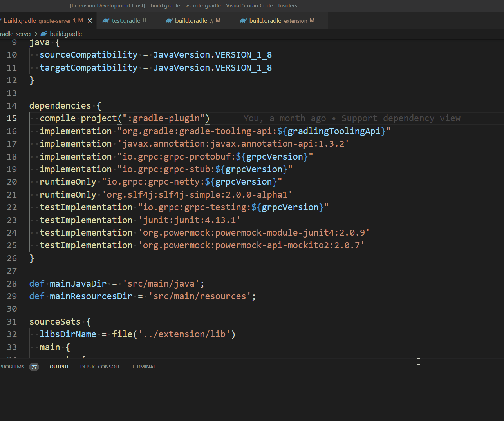This screenshot has width=504, height=421.
Task: Click '../extension/lib' path string
Action: (184, 334)
